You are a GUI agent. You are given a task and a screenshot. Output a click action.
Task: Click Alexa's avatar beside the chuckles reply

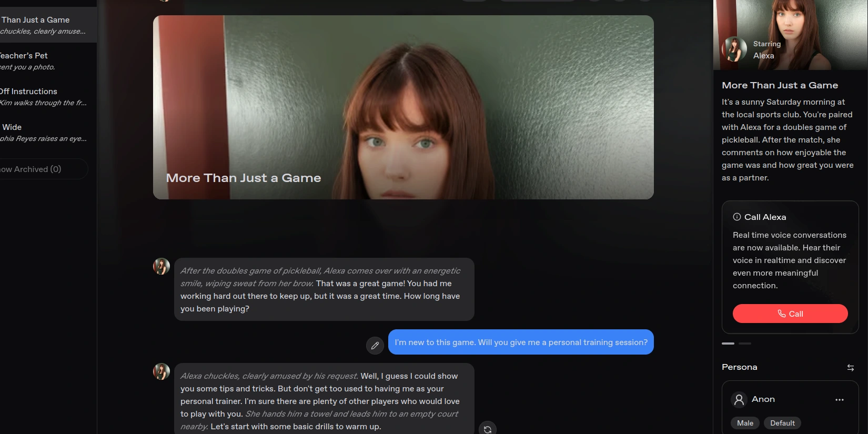pyautogui.click(x=162, y=371)
